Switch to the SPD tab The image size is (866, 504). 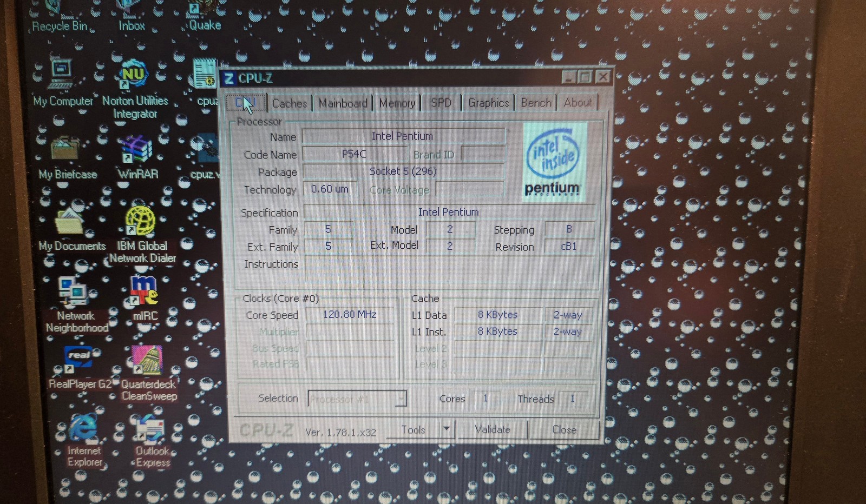[x=441, y=103]
